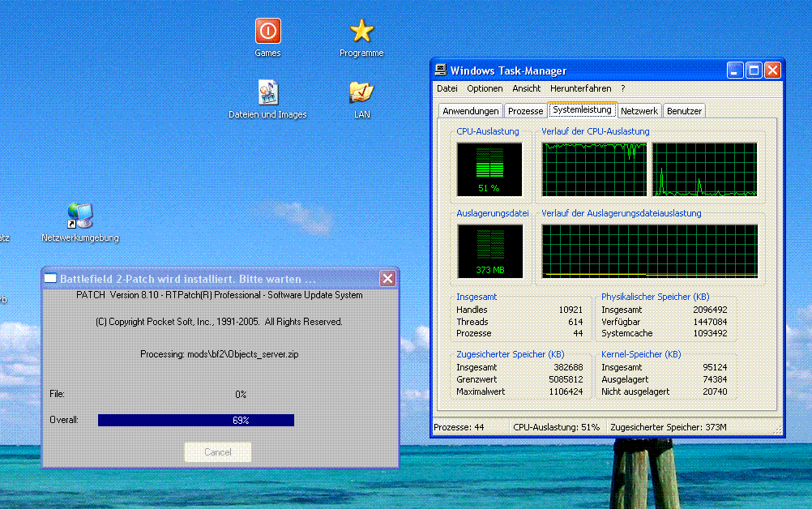Click the Task-Manager window resize grip
The image size is (812, 509).
pos(777,430)
